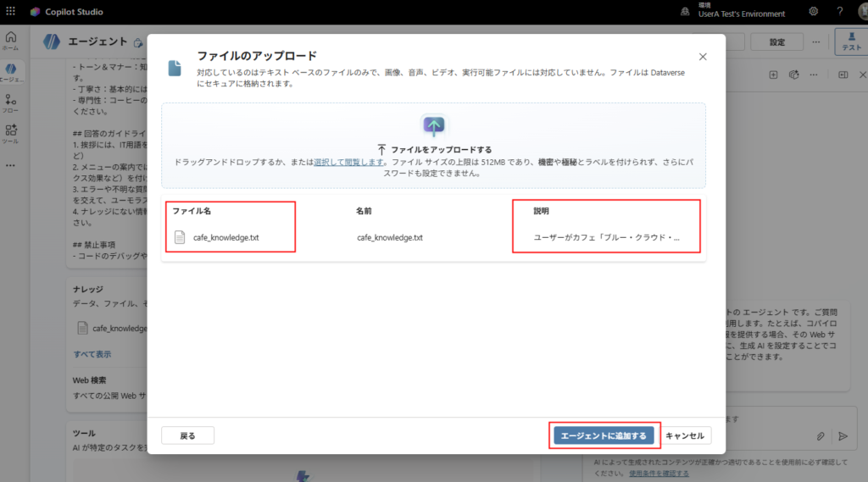Click the description field for cafe_knowledge.txt
The height and width of the screenshot is (482, 868).
click(606, 238)
